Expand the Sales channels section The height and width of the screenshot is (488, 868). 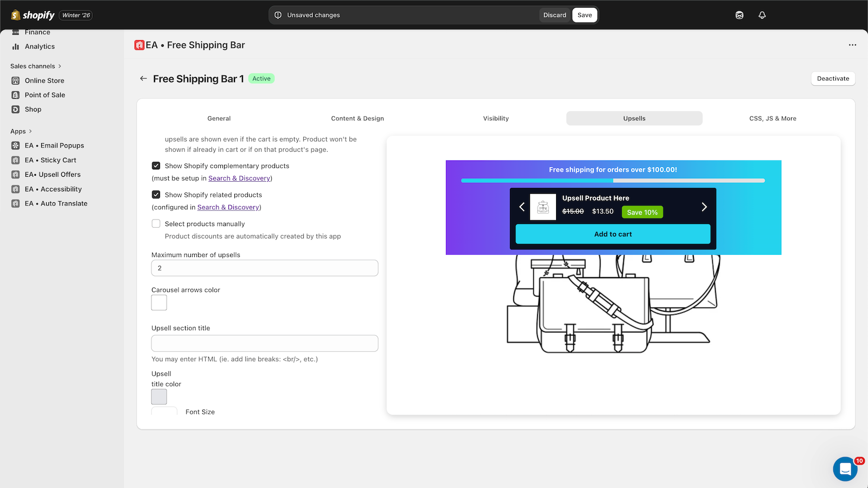(x=60, y=66)
